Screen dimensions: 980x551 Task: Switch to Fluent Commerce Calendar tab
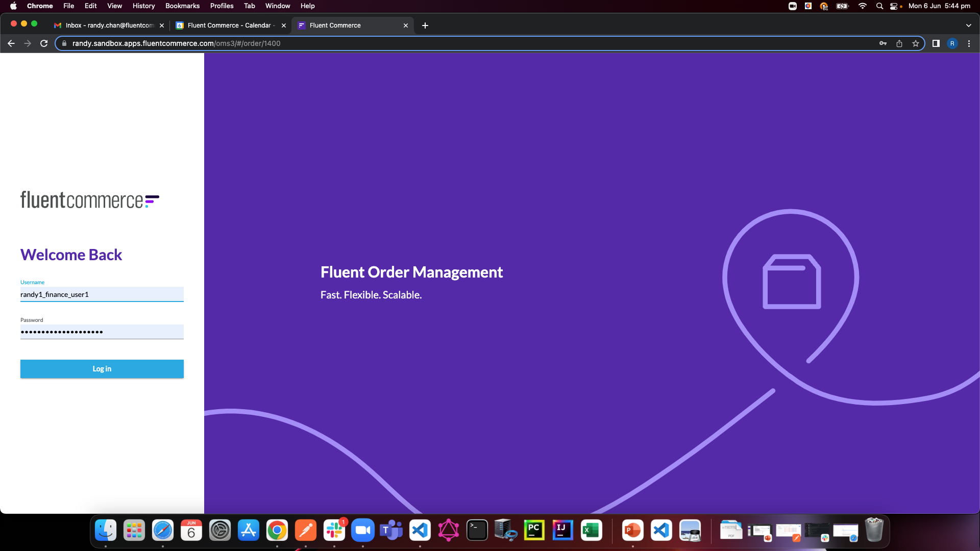(230, 26)
